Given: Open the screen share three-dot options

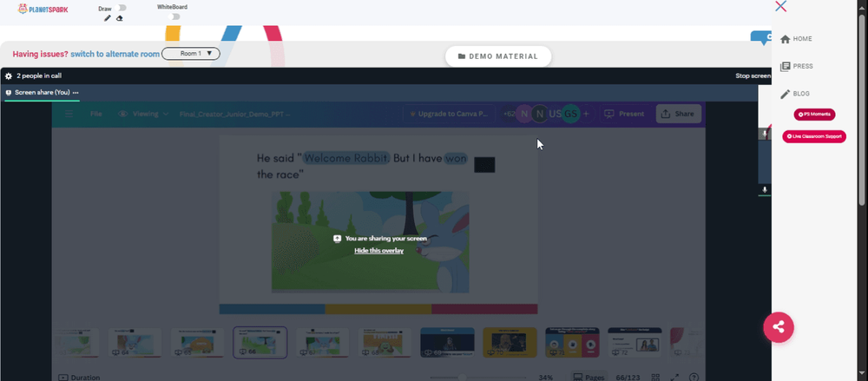Looking at the screenshot, I should 76,93.
